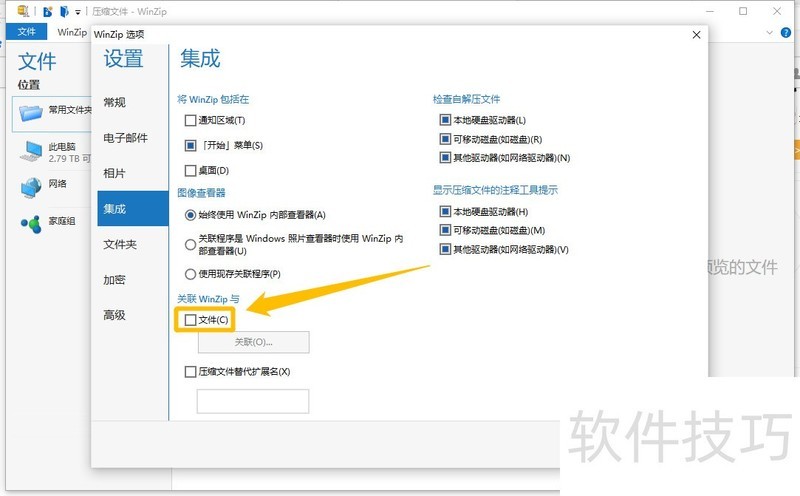Enable 桌面(D) checkbox
Screen dimensions: 800x496
coord(190,170)
